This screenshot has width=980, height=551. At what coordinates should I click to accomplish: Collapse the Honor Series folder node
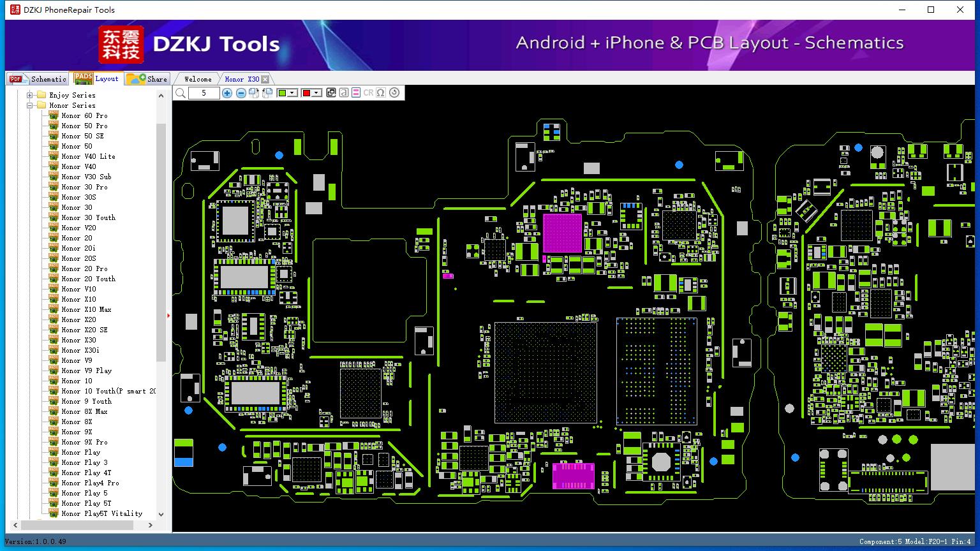29,105
